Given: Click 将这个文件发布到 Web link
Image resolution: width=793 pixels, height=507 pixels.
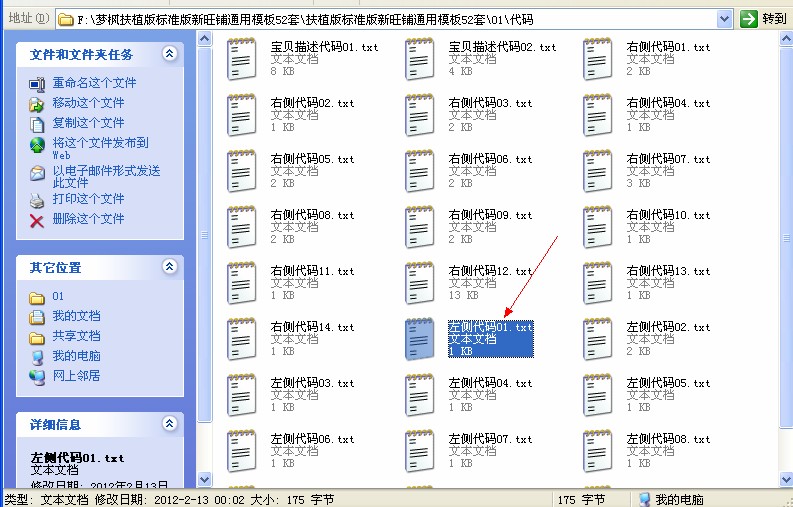Looking at the screenshot, I should tap(101, 148).
